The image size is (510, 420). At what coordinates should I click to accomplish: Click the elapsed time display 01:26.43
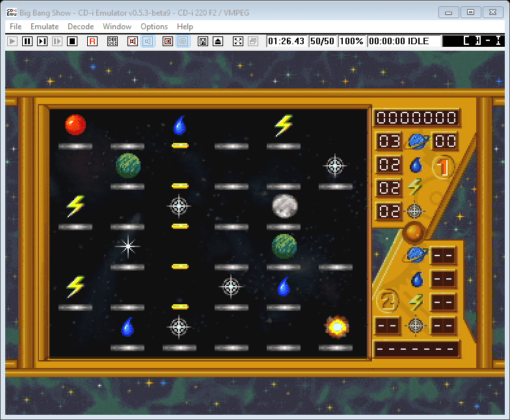click(286, 41)
